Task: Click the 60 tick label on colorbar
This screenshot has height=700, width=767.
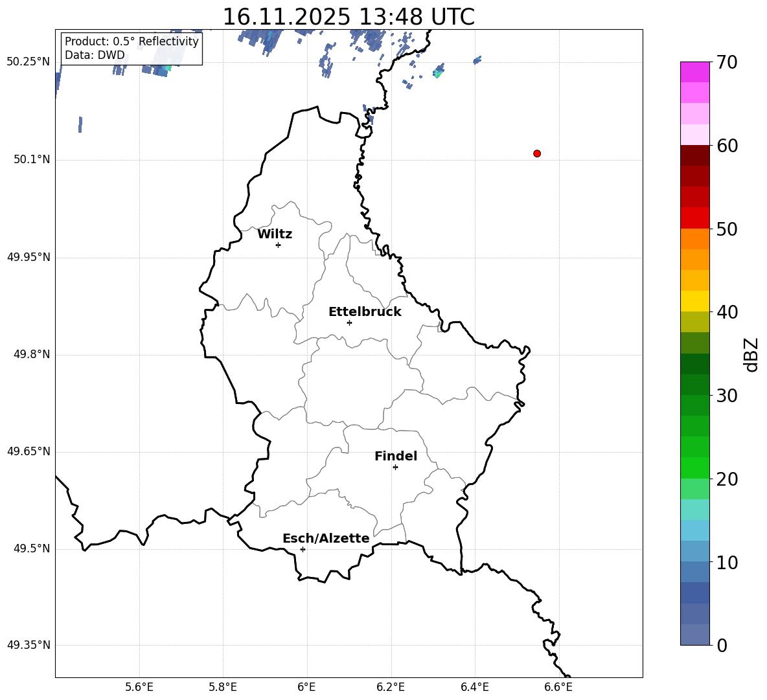Action: (727, 146)
